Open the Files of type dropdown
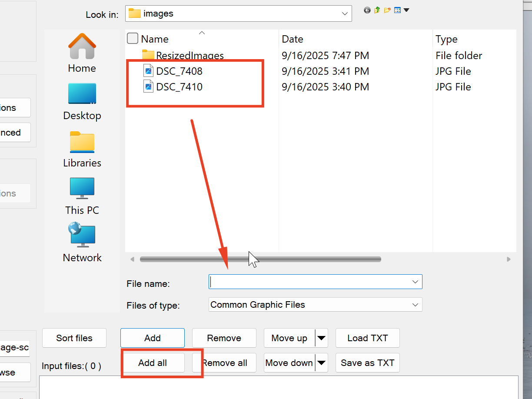Screen dimensions: 532x399 point(415,305)
